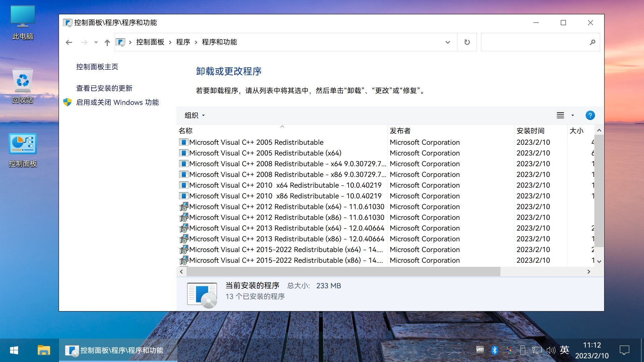Click 启用或关闭 Windows 功能 link
Screen dimensions: 644x362
pos(117,102)
